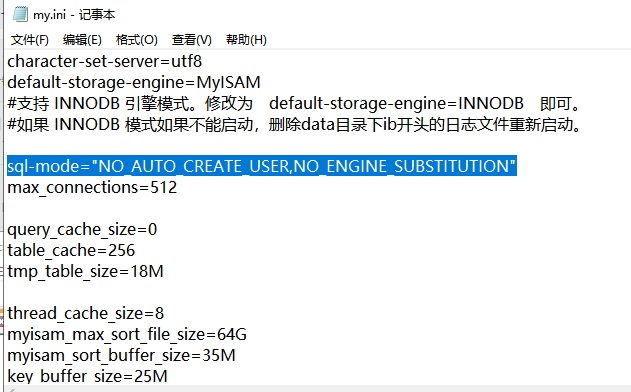Open the 文件(F) menu
The width and height of the screenshot is (631, 392).
point(30,40)
